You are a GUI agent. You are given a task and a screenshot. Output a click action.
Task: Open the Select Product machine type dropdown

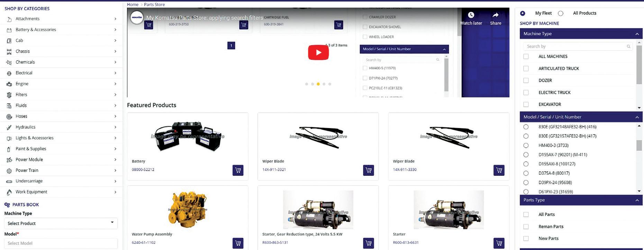(61, 223)
